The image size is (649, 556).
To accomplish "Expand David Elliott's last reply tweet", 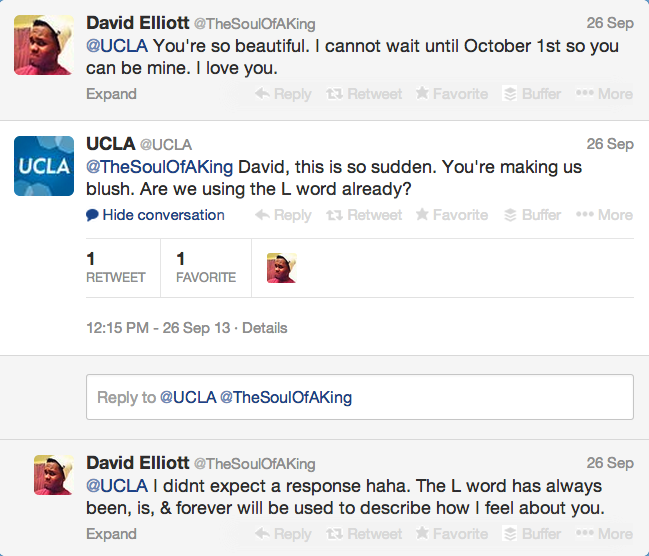I will [111, 534].
